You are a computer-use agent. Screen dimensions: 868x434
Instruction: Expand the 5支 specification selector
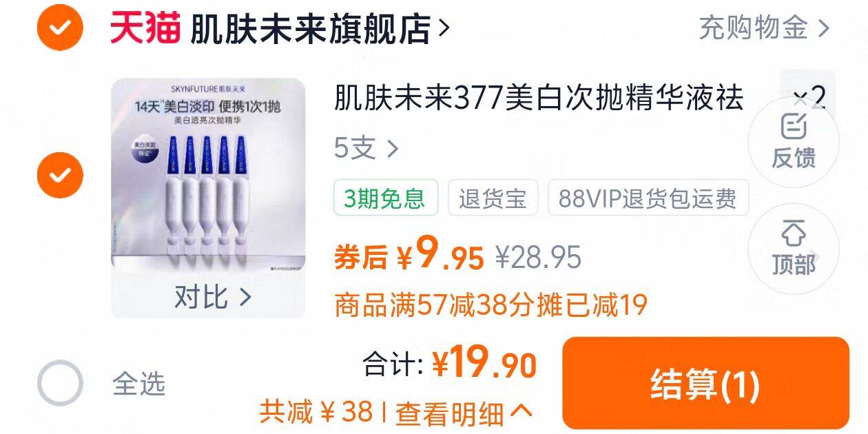(x=366, y=148)
